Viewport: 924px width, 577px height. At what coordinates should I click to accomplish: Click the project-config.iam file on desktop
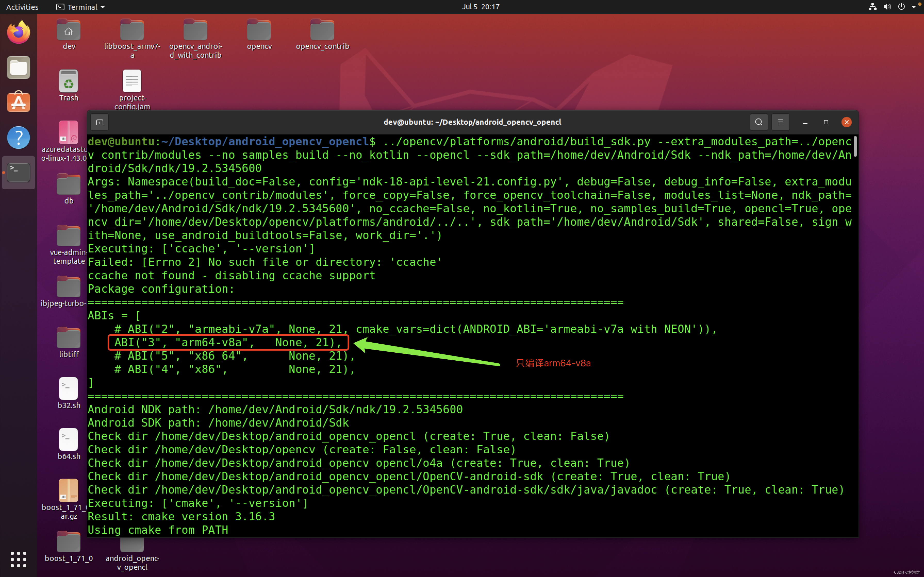132,81
